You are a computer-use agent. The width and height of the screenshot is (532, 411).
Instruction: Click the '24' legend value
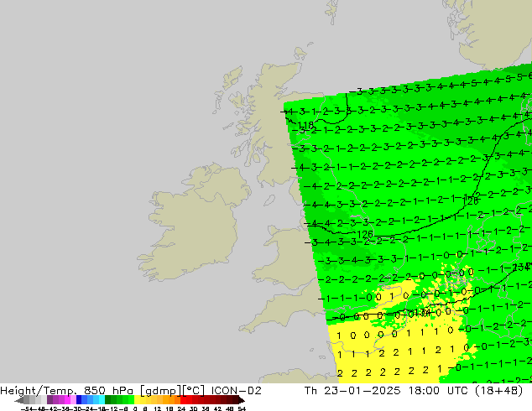point(181,409)
